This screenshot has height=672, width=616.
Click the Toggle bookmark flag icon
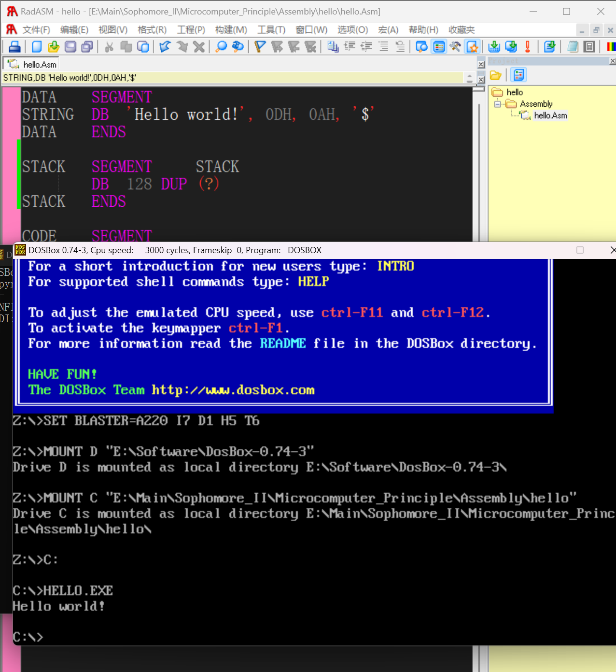pos(260,47)
